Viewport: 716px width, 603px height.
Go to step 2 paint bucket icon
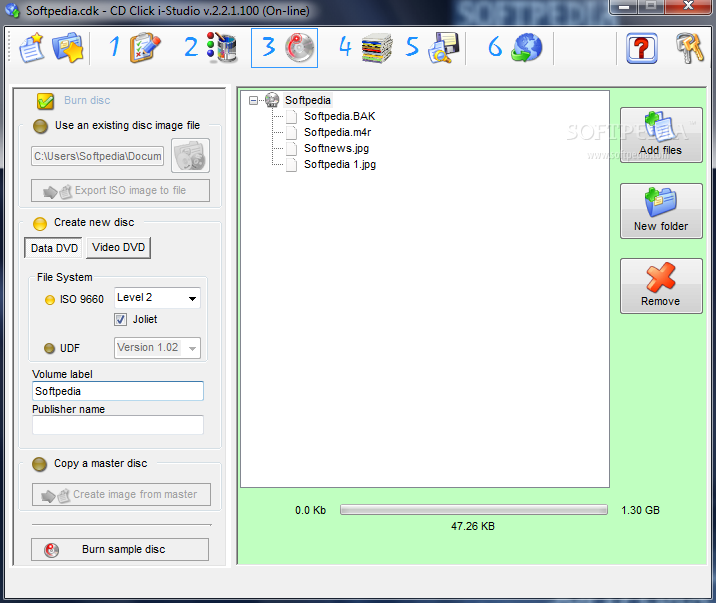click(221, 47)
